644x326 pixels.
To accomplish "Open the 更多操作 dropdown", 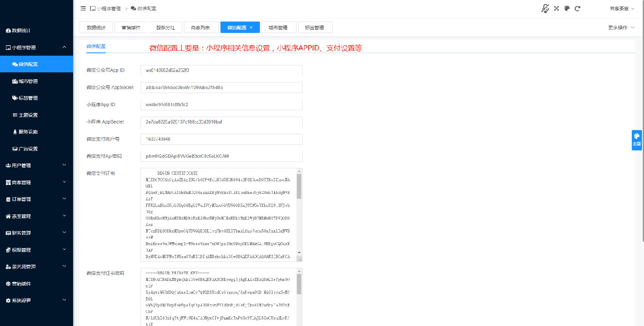I will (621, 28).
